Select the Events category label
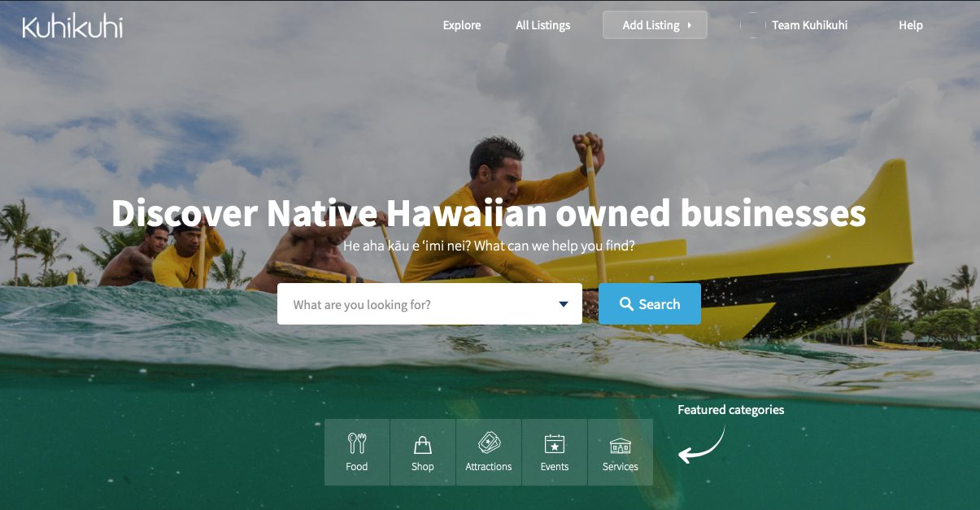The height and width of the screenshot is (510, 980). pos(555,467)
